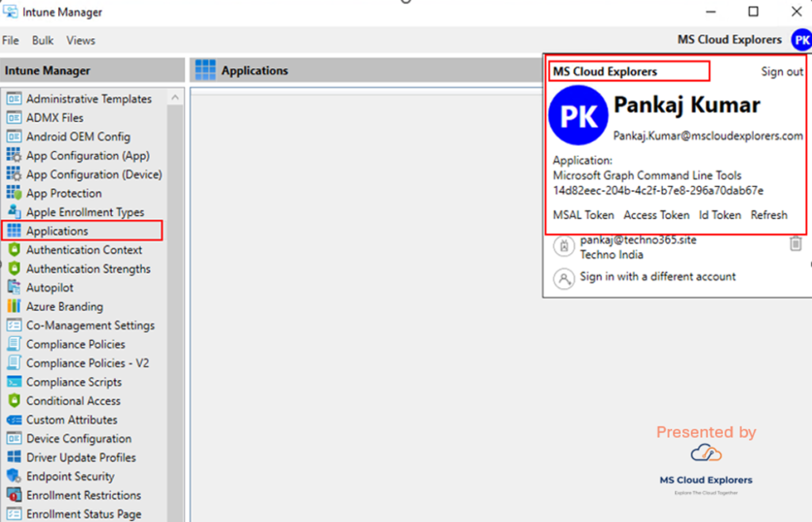Click the Apple Enrollment Types icon

pos(14,212)
